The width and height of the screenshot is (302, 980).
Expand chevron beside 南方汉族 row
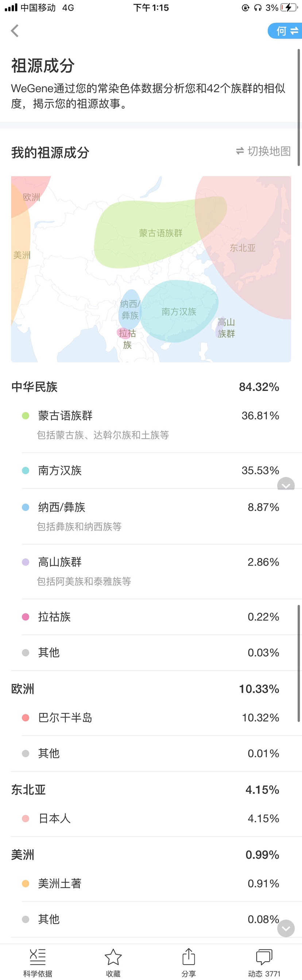coord(286,485)
